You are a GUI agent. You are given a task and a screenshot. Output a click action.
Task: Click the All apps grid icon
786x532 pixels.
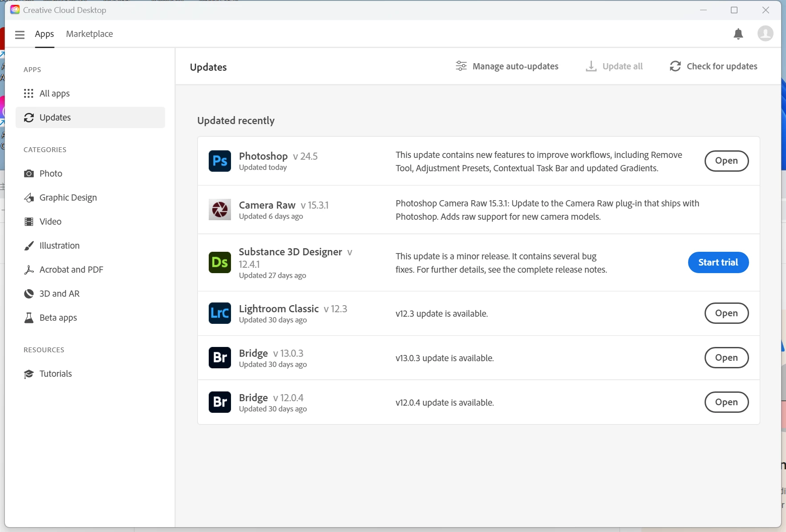coord(28,93)
